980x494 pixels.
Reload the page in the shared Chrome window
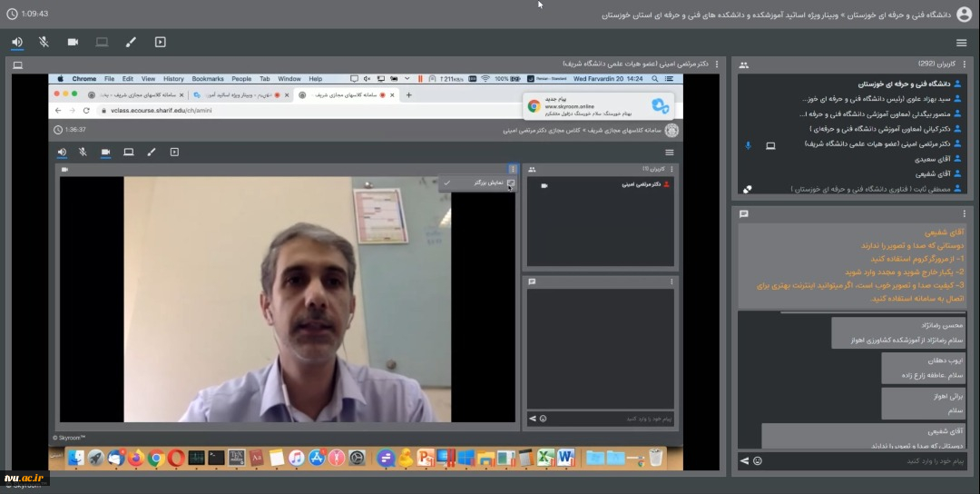[86, 110]
